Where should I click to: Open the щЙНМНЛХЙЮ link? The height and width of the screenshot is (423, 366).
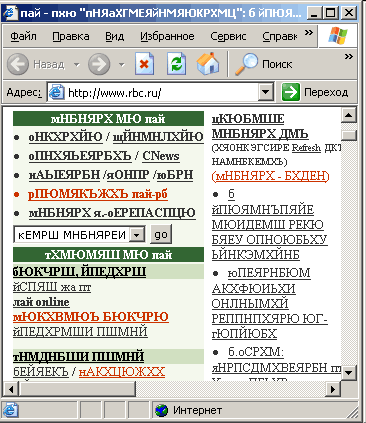click(x=158, y=137)
